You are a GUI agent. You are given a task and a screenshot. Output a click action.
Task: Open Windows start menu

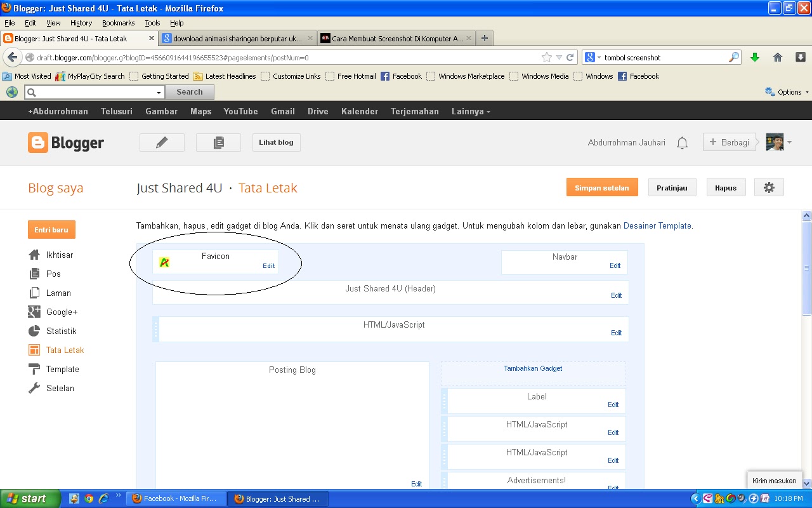click(x=30, y=498)
